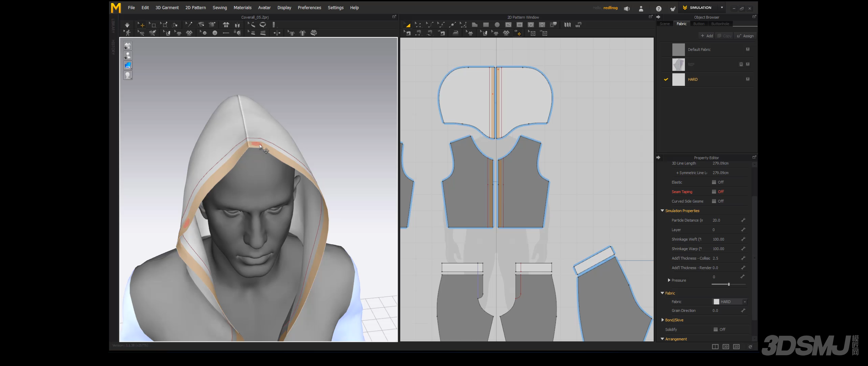This screenshot has height=366, width=868.
Task: Switch to the Buttonhole tab
Action: (720, 24)
